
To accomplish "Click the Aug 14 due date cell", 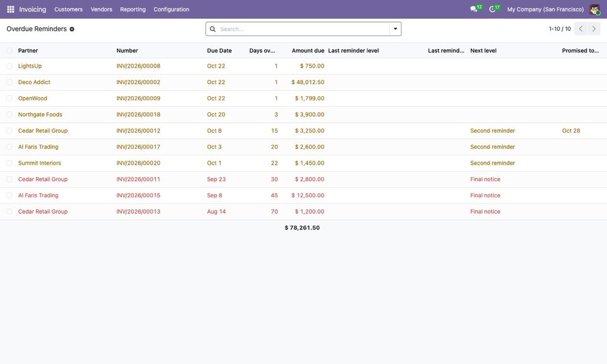I will coord(216,212).
